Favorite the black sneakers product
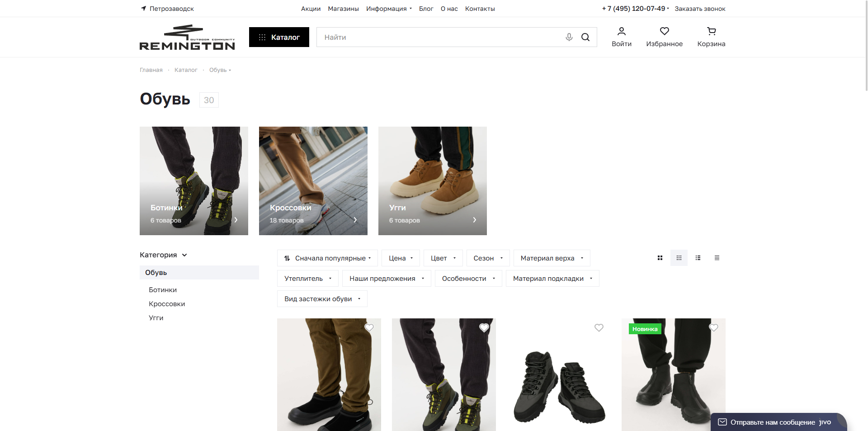Image resolution: width=868 pixels, height=431 pixels. tap(599, 328)
